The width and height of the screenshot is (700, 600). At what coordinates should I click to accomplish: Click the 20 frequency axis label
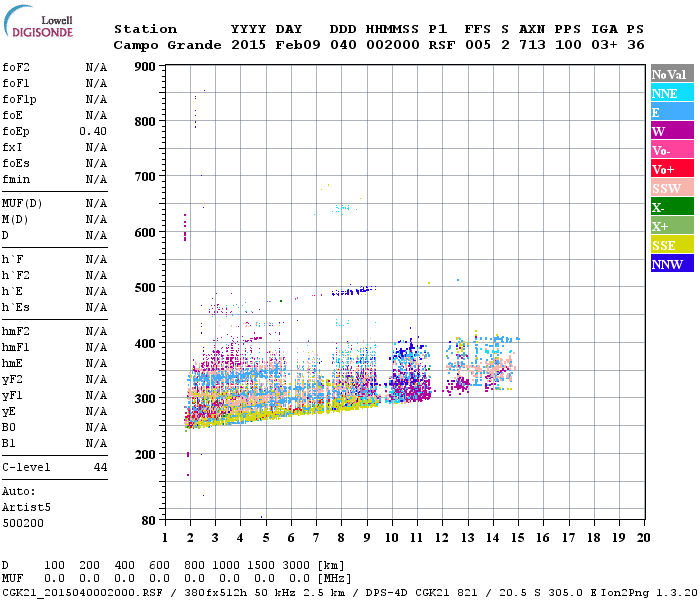click(643, 538)
